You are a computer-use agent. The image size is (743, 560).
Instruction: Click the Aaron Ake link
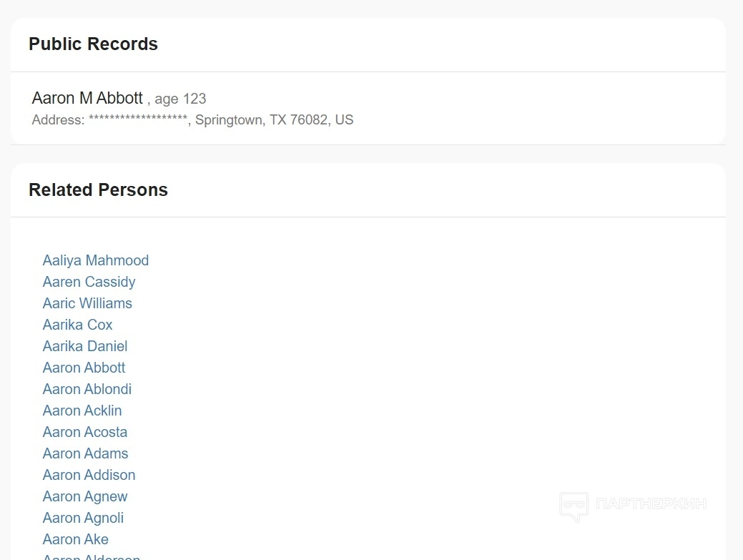point(75,539)
